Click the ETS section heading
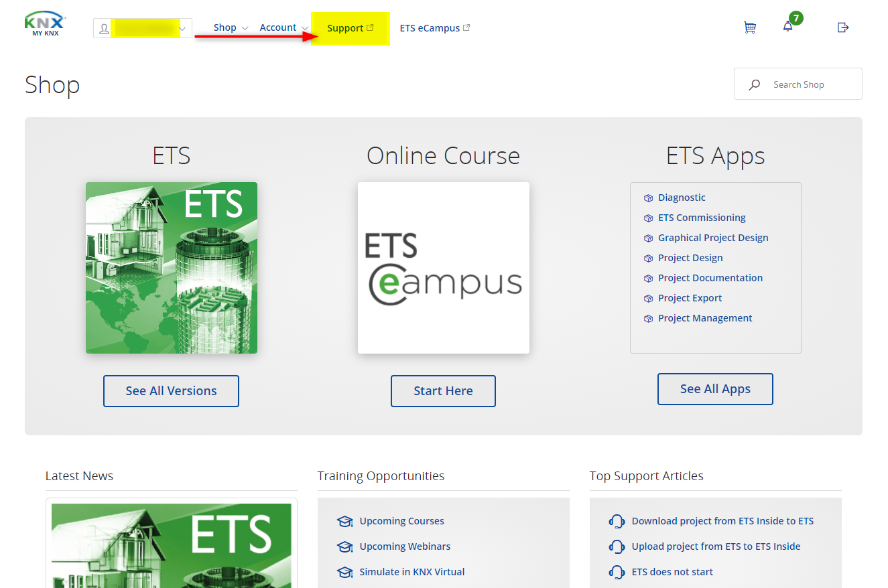 pyautogui.click(x=172, y=156)
